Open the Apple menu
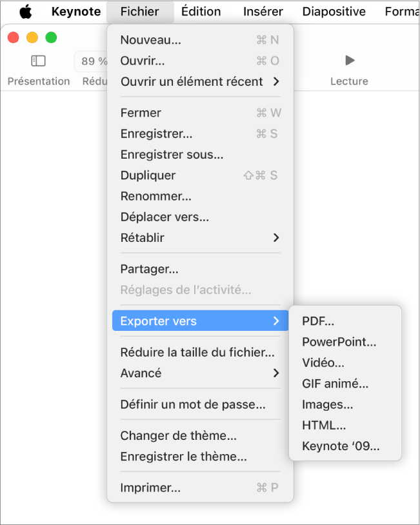This screenshot has height=525, width=420. coord(26,11)
